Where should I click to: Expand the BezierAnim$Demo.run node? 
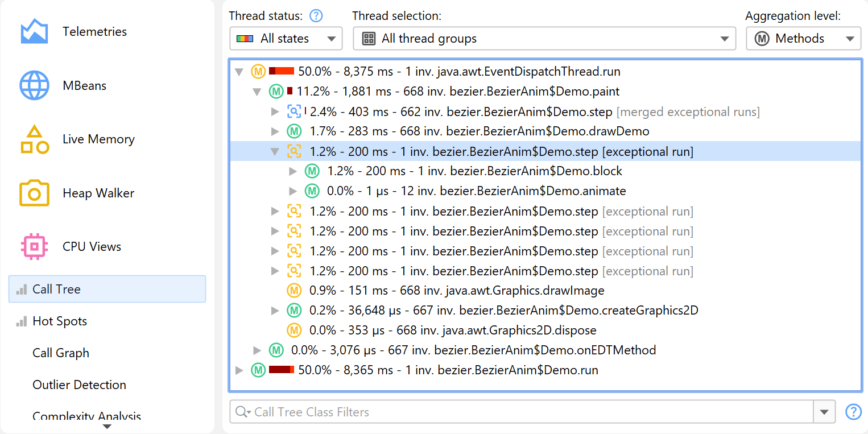[x=239, y=371]
